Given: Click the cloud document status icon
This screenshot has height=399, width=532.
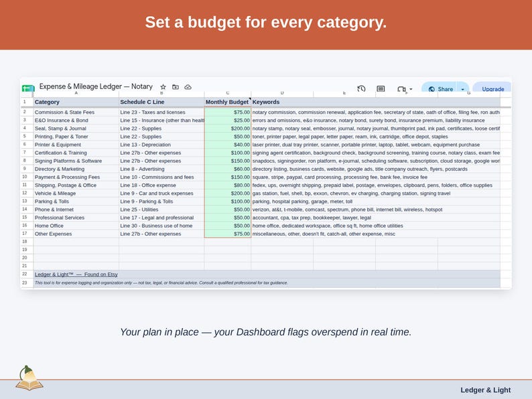Looking at the screenshot, I should pyautogui.click(x=188, y=87).
